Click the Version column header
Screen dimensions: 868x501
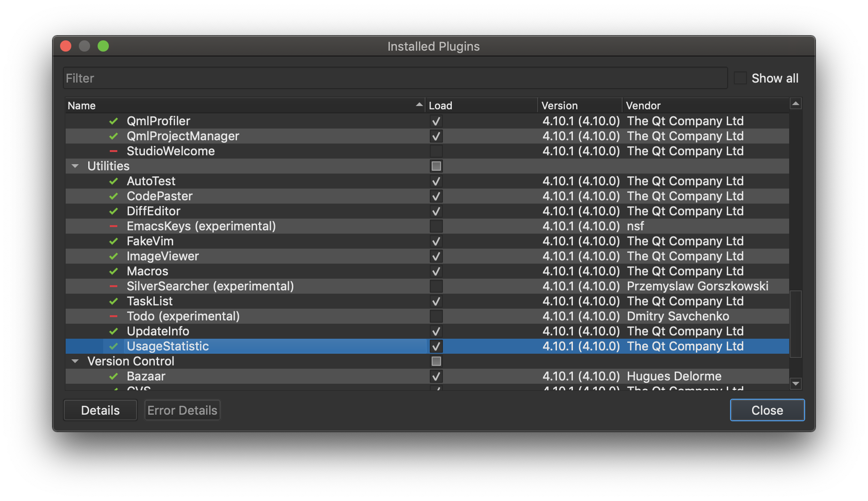[579, 106]
